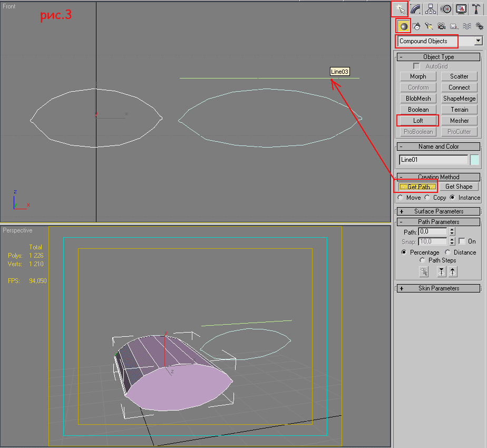Click the Line01 object name field
Image resolution: width=487 pixels, height=448 pixels.
coord(433,160)
